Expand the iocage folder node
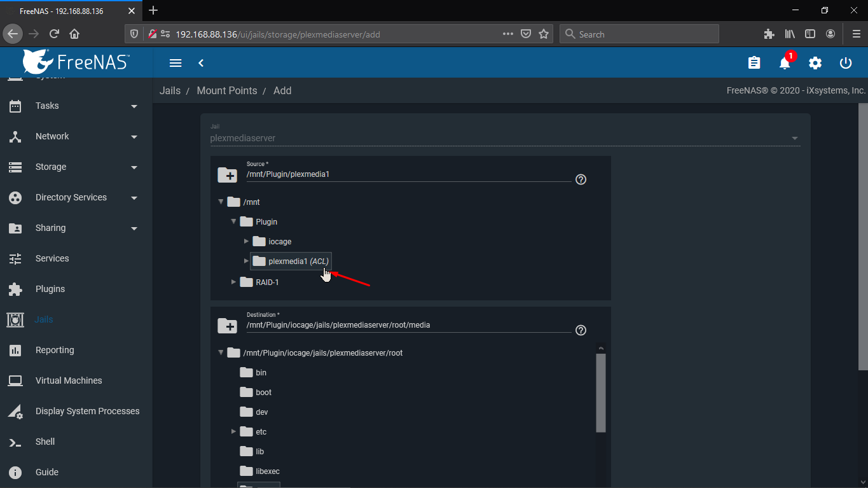Screen dimensions: 868x488 coord(246,241)
